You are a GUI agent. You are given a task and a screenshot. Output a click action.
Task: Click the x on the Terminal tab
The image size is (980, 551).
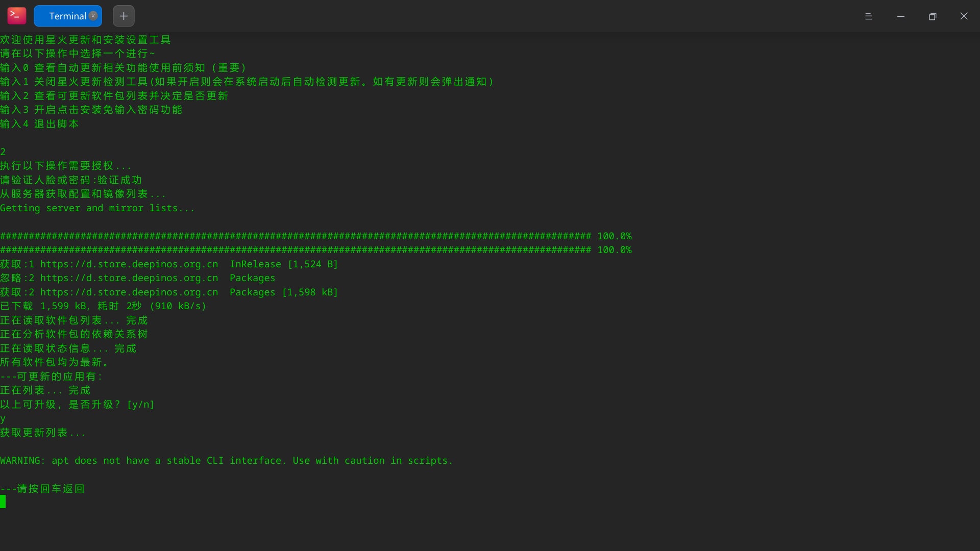point(93,16)
